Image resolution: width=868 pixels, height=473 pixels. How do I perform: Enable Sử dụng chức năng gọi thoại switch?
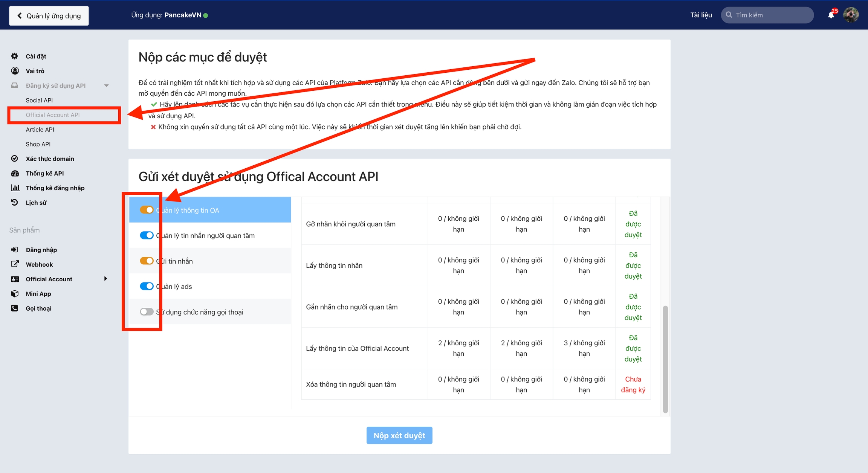coord(147,312)
